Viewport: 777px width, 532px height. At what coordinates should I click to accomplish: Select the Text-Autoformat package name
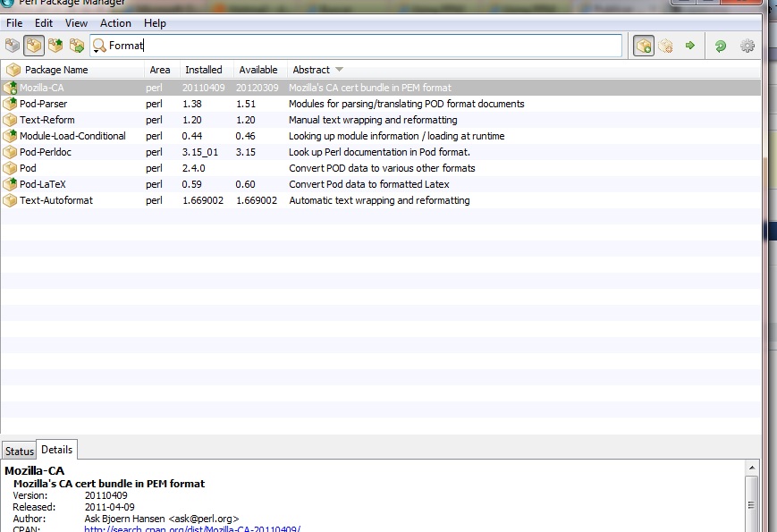[56, 200]
